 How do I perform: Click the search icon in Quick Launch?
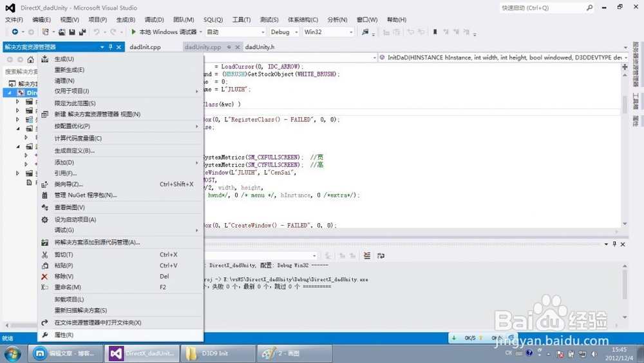[x=589, y=7]
